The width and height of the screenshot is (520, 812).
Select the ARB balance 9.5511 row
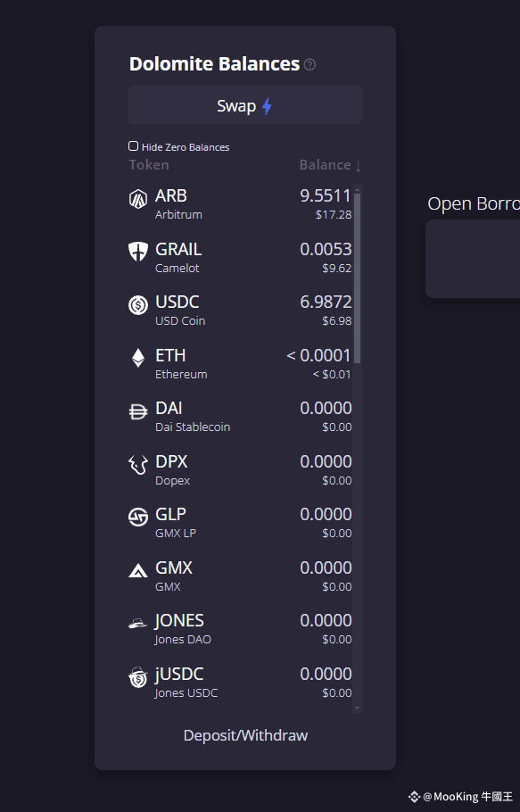point(240,203)
